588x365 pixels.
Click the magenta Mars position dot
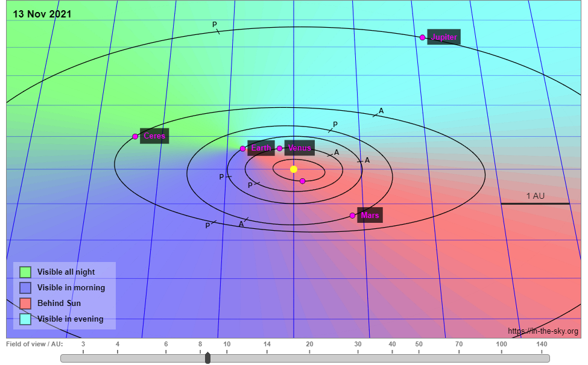coord(353,216)
